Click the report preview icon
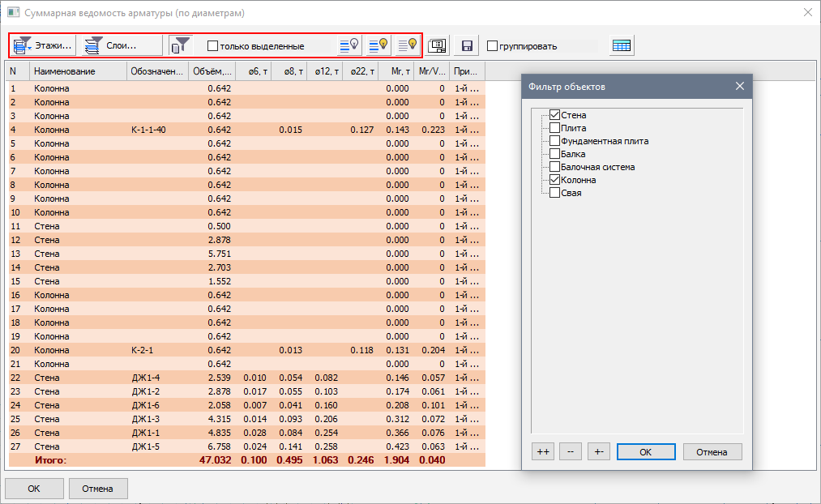This screenshot has width=821, height=504. [438, 45]
